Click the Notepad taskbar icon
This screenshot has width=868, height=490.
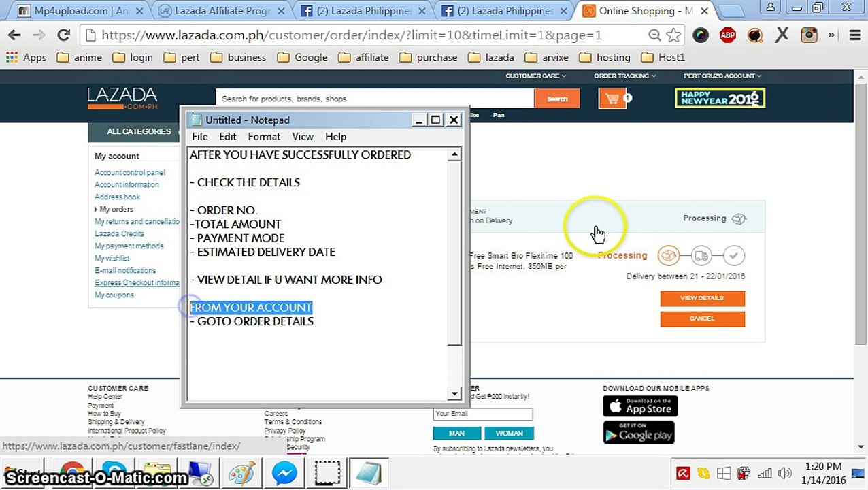click(369, 473)
